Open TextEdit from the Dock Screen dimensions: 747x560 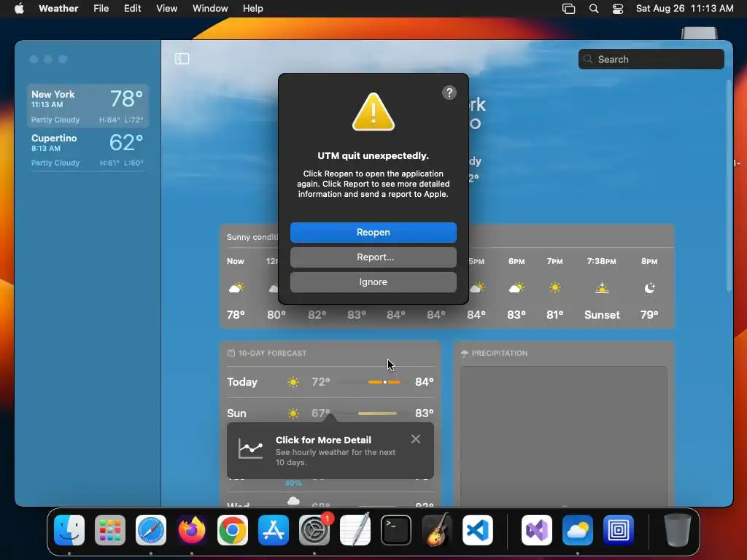355,529
